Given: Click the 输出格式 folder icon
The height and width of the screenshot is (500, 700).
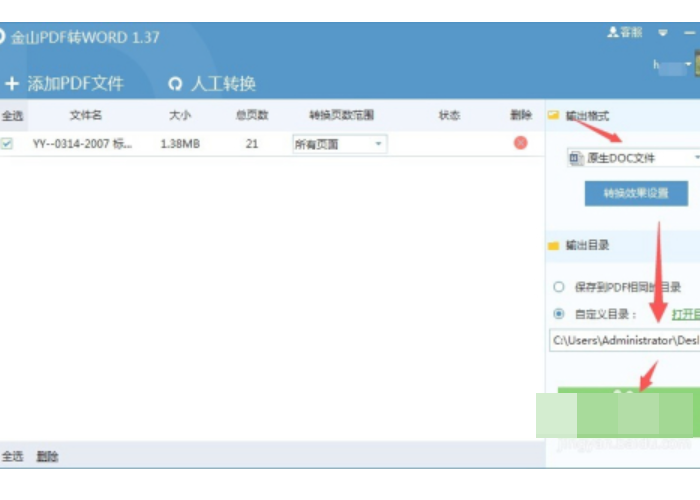Looking at the screenshot, I should pyautogui.click(x=553, y=115).
